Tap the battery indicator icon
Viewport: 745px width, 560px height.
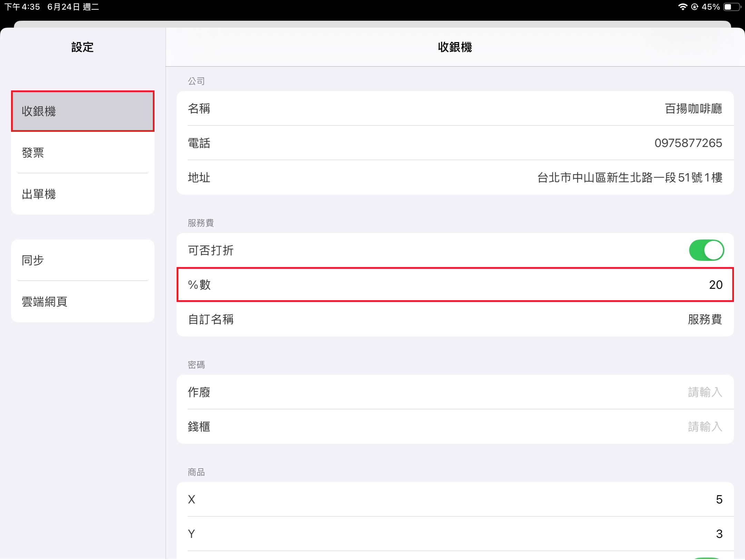coord(732,7)
